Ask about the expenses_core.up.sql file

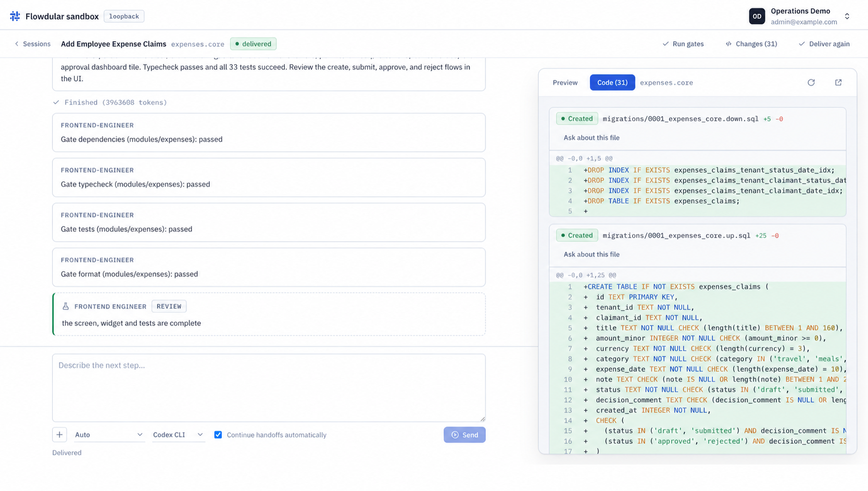pyautogui.click(x=592, y=254)
